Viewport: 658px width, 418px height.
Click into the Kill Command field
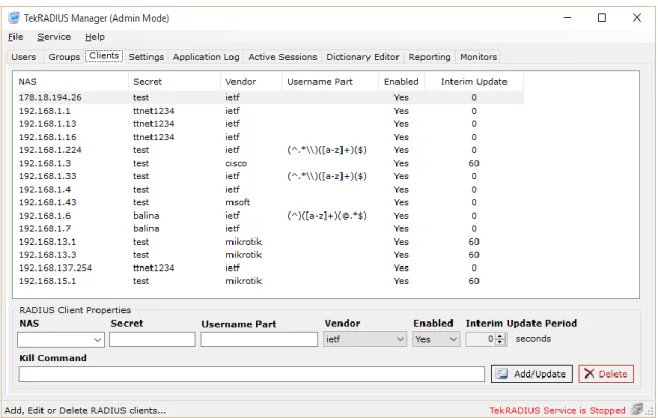251,374
